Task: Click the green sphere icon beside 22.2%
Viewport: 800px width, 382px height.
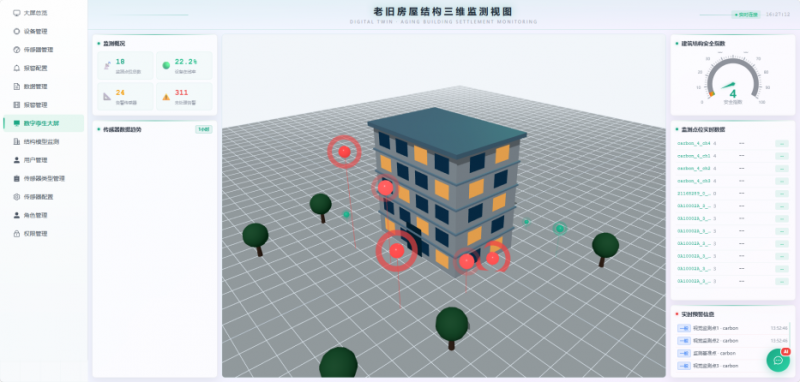Action: tap(166, 65)
